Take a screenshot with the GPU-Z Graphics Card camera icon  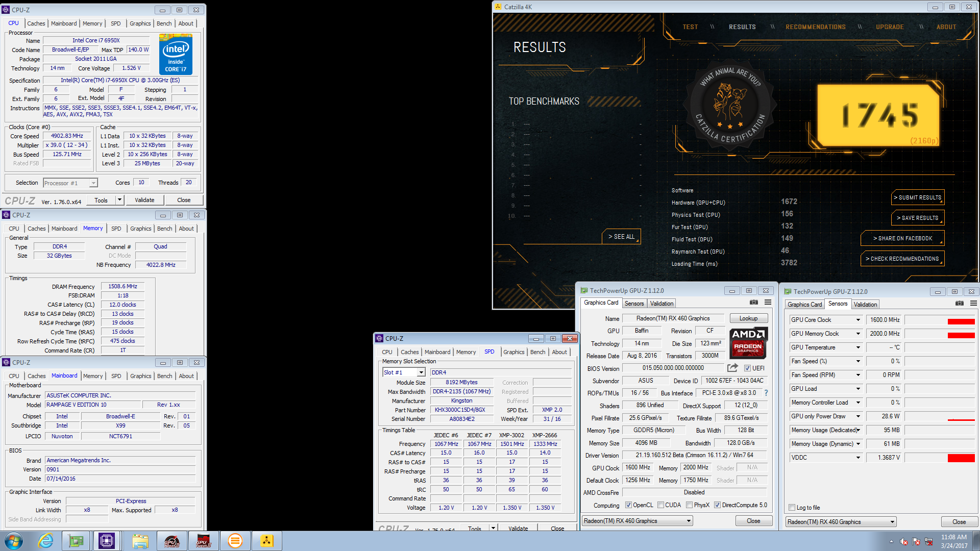pos(754,303)
